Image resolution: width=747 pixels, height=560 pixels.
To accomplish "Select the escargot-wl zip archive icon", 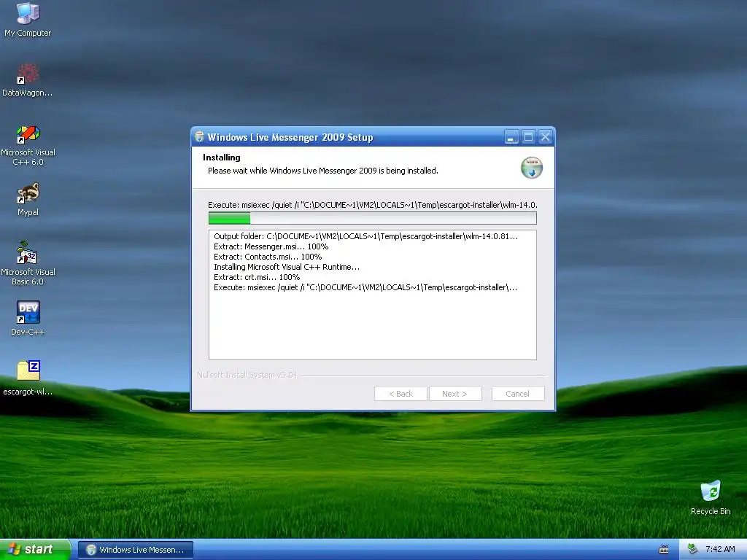I will click(x=28, y=378).
